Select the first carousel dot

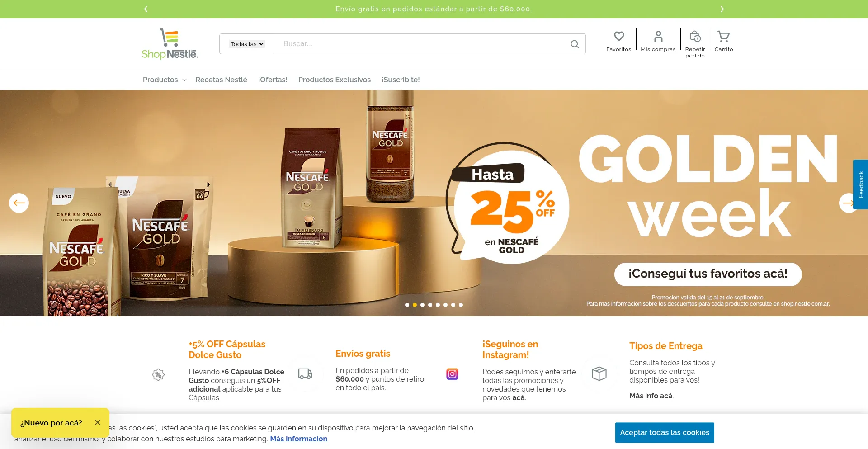407,305
